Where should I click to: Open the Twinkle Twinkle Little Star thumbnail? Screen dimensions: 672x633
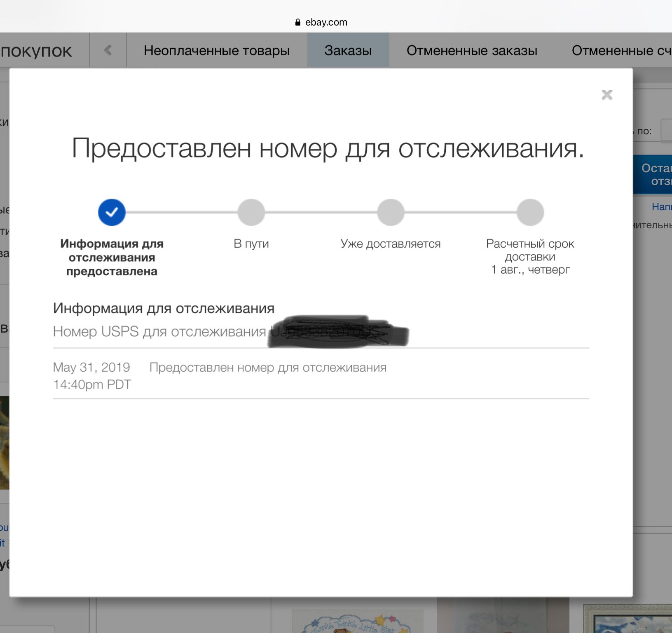tap(357, 622)
